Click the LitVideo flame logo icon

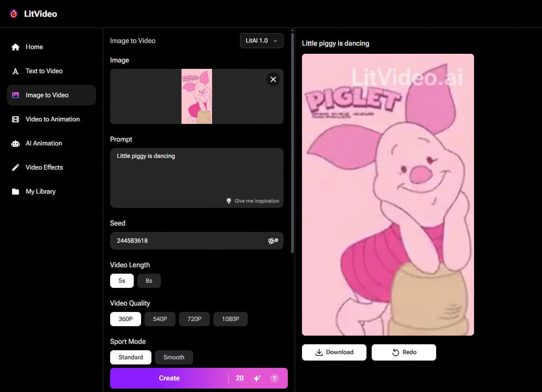pyautogui.click(x=14, y=14)
